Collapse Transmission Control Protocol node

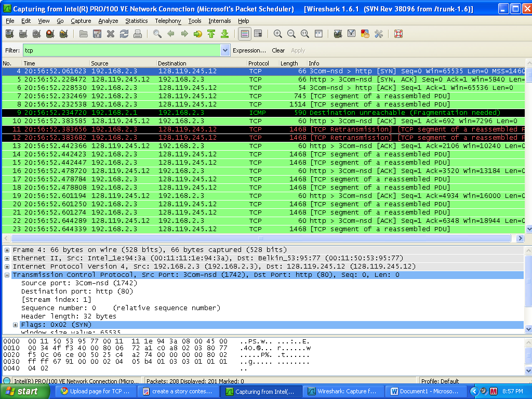click(x=7, y=275)
